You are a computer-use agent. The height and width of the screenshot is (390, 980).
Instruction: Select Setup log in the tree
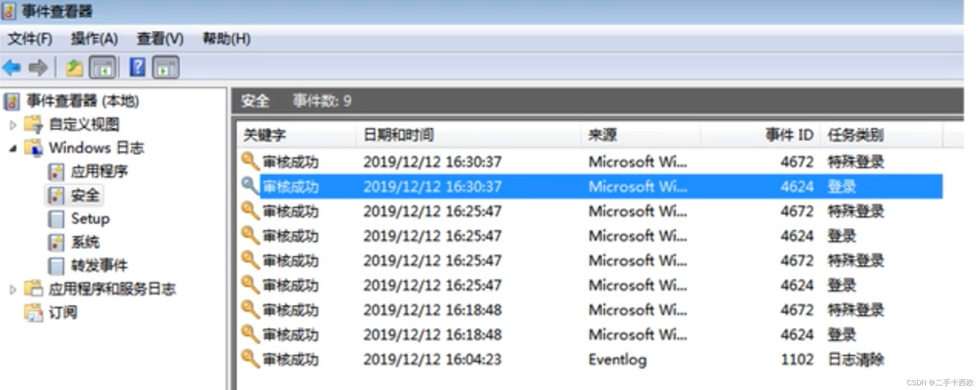click(91, 218)
